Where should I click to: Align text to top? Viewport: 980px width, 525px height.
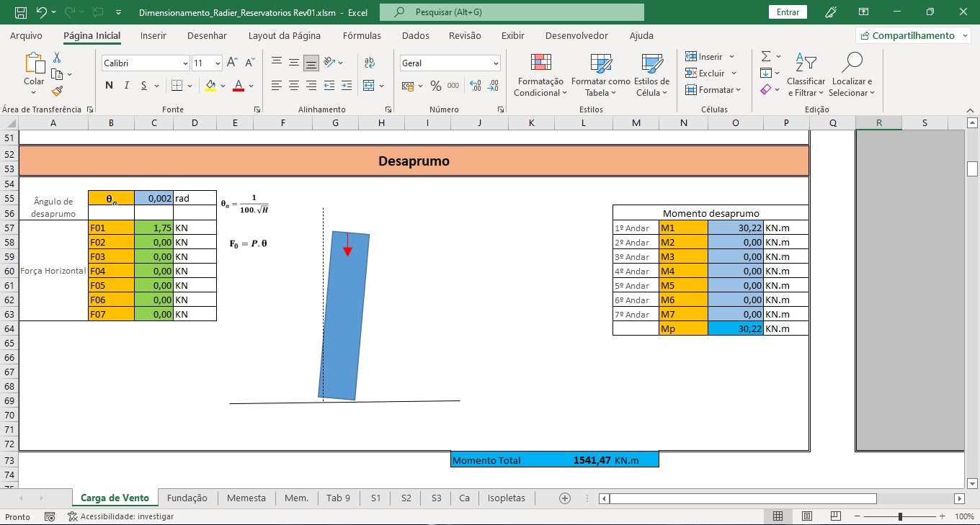pyautogui.click(x=277, y=63)
